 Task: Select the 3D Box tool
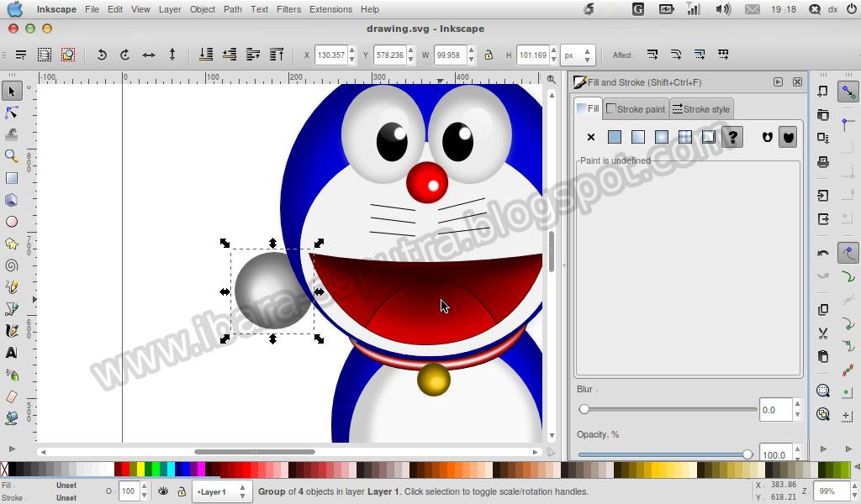tap(12, 200)
